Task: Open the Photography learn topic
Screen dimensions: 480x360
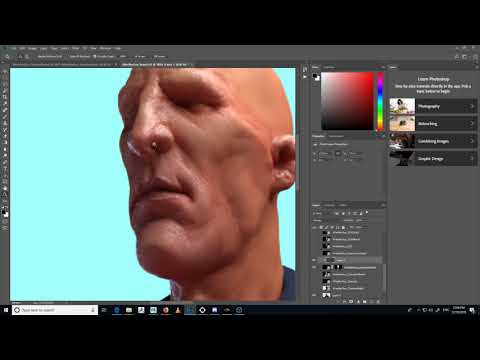Action: 433,106
